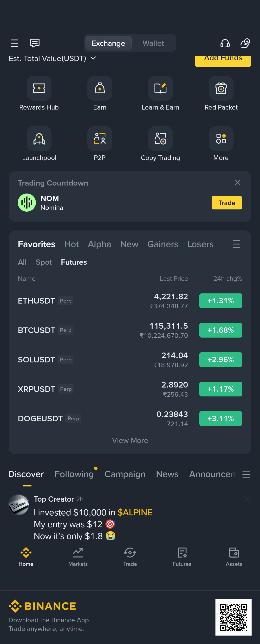260x644 pixels.
Task: Expand the market list tabs menu
Action: pyautogui.click(x=236, y=244)
